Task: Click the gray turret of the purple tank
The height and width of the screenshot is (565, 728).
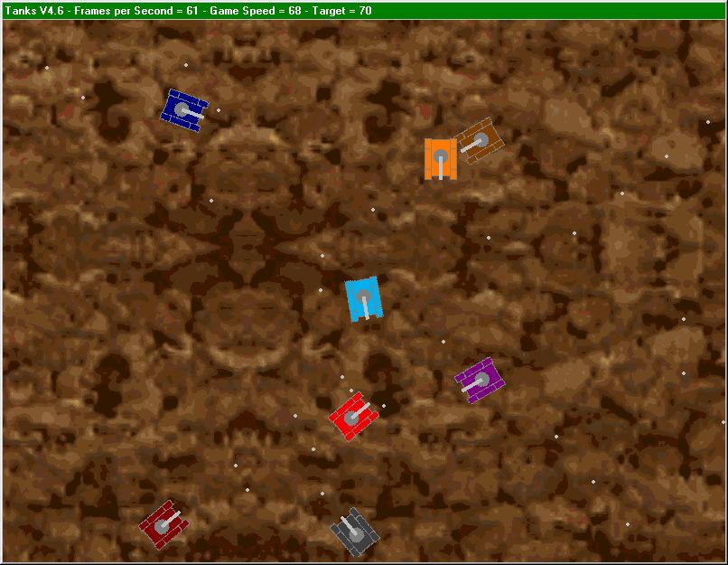Action: pos(481,379)
